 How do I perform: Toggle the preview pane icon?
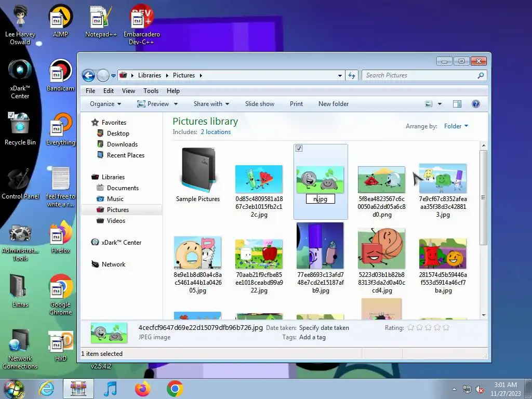457,104
